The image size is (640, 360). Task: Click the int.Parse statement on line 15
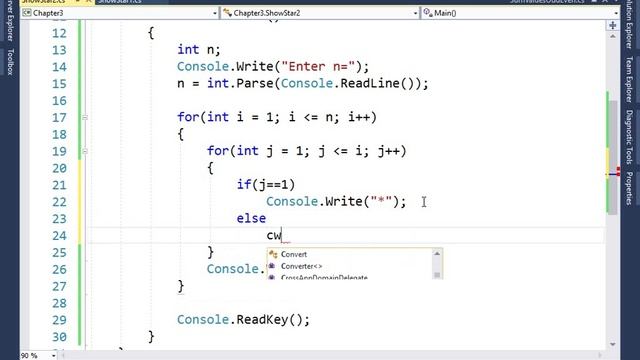(303, 84)
